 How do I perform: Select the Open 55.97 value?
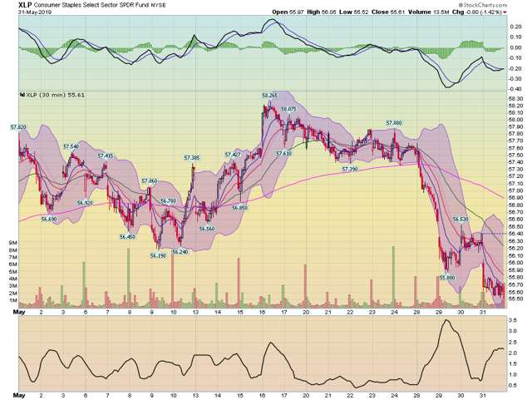pos(288,12)
